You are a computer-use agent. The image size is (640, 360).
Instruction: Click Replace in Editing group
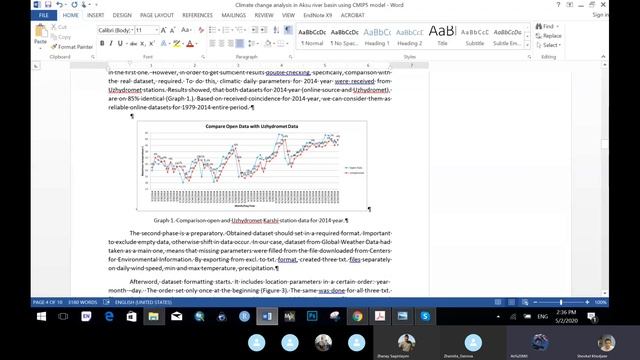coord(549,36)
